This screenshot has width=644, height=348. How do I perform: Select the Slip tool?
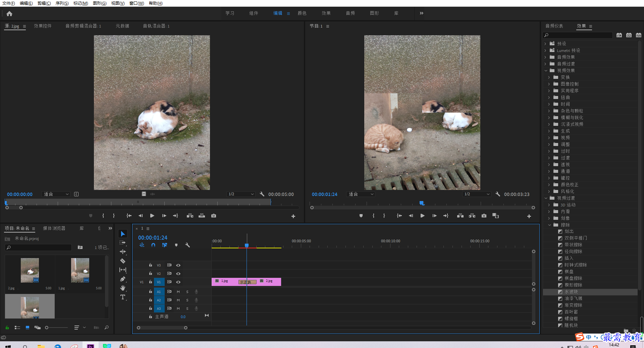pos(123,270)
